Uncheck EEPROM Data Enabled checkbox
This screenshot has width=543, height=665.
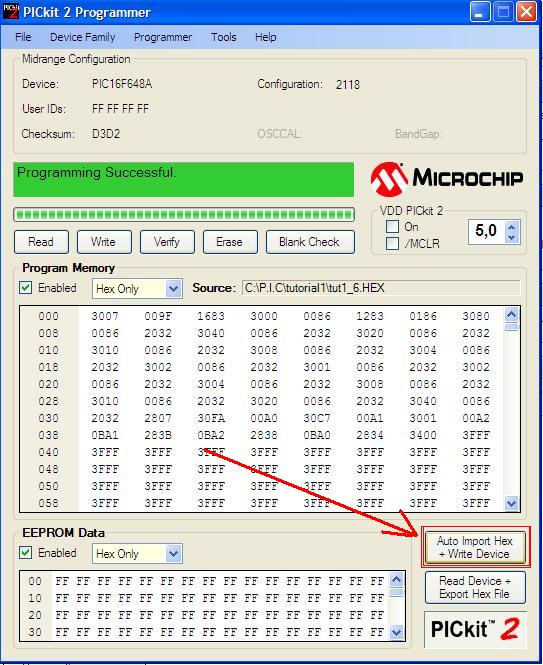point(25,553)
